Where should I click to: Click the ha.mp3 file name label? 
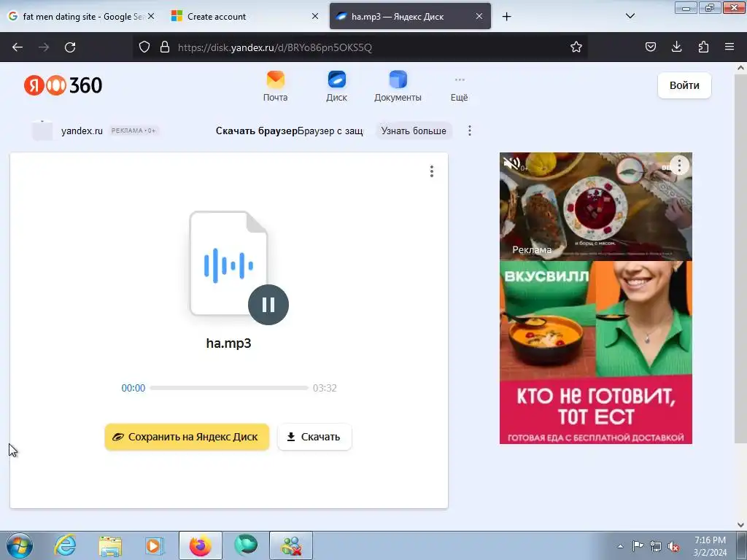point(228,343)
